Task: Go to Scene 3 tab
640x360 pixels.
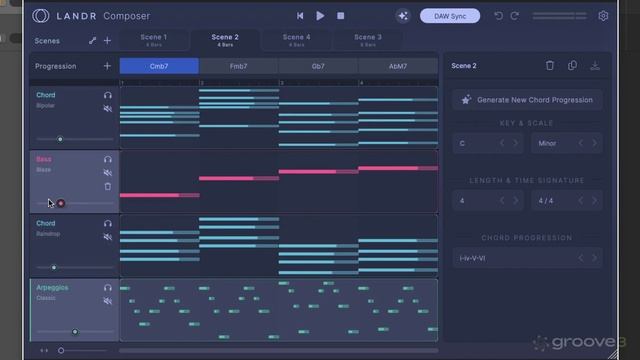Action: (x=368, y=40)
